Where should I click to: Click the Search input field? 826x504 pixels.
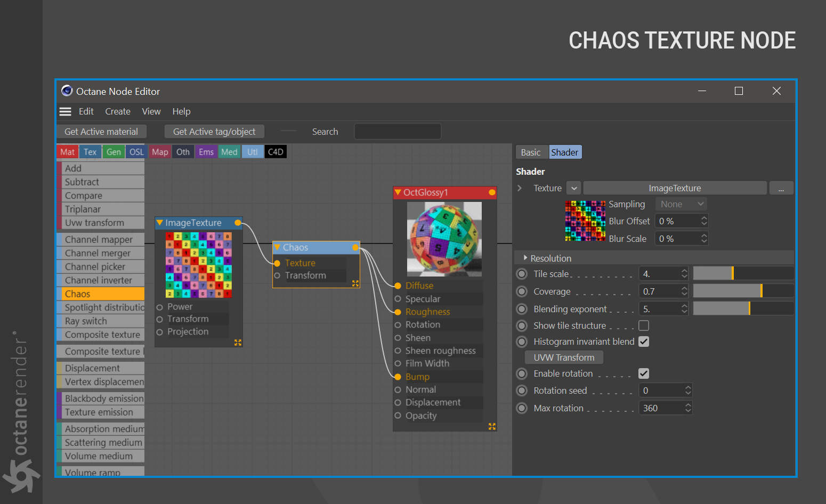point(398,132)
